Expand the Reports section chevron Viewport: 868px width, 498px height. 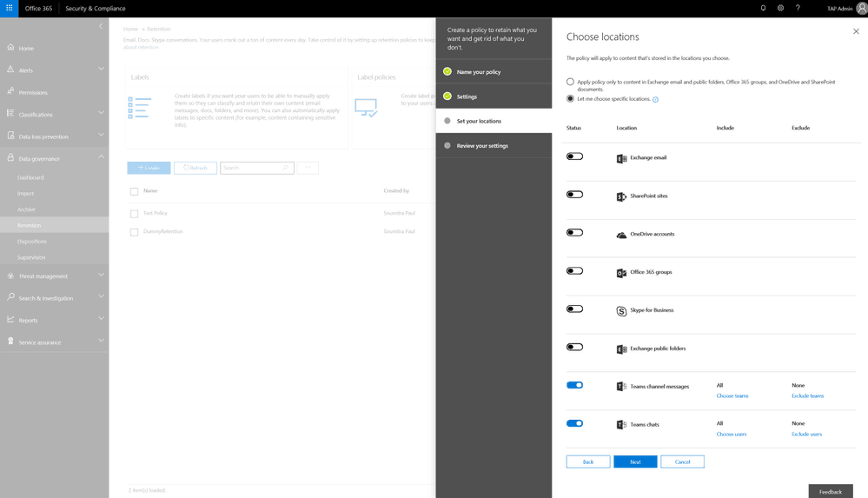tap(101, 318)
